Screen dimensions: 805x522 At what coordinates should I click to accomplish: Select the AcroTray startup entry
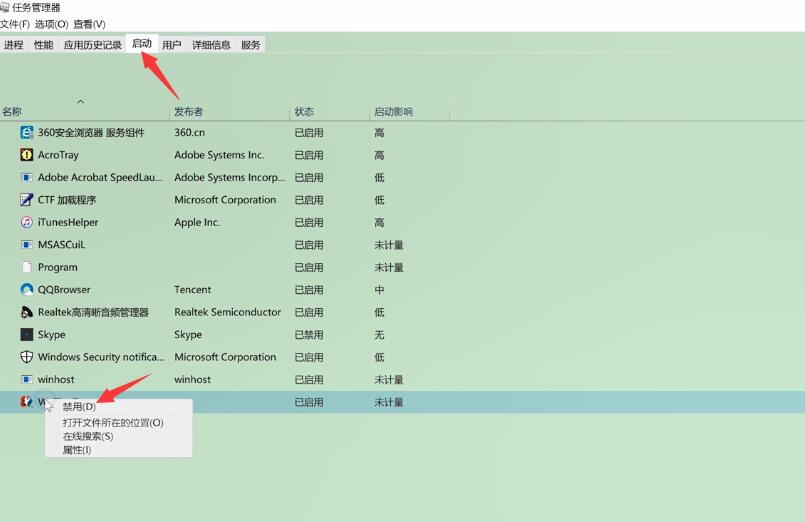(x=58, y=154)
